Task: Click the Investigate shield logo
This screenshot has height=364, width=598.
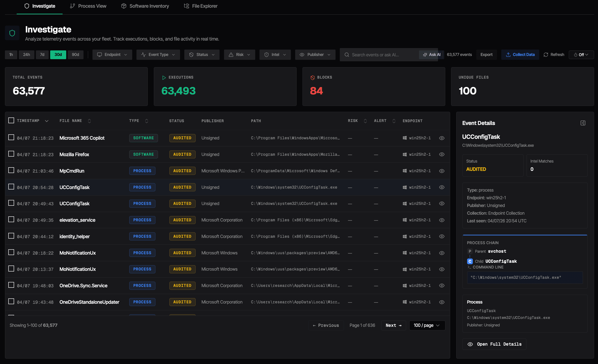Action: coord(12,33)
